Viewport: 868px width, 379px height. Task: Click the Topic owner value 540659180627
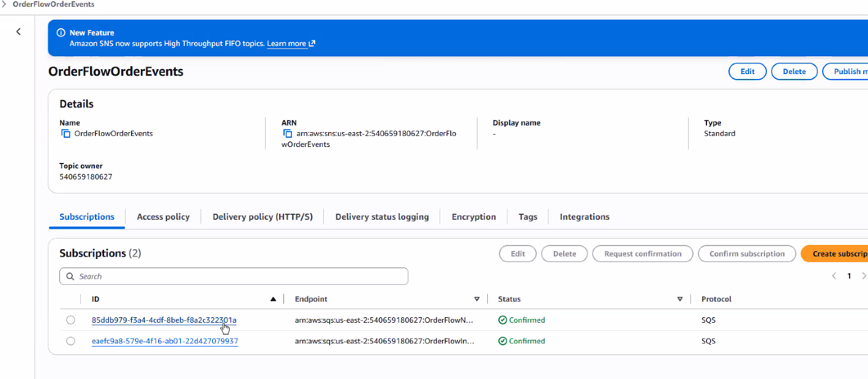coord(86,177)
